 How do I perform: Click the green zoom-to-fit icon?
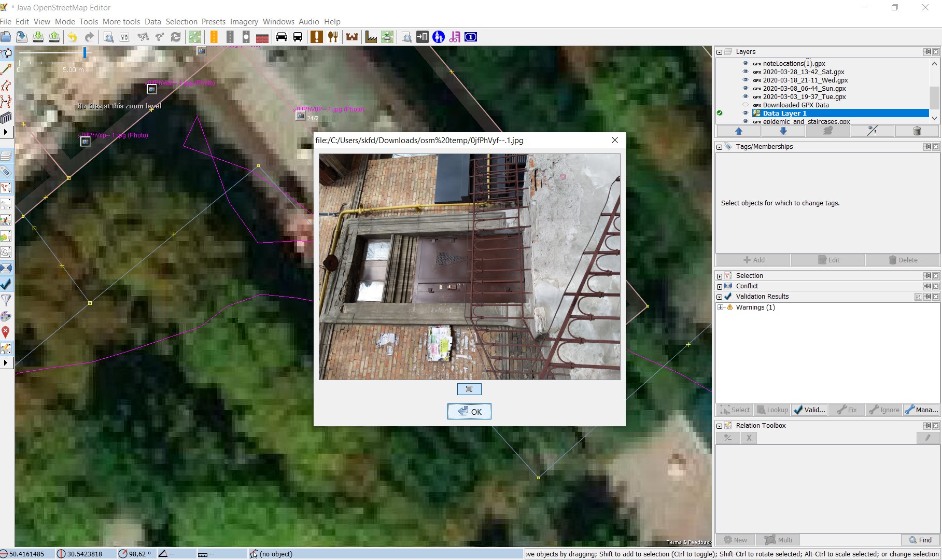pyautogui.click(x=195, y=37)
